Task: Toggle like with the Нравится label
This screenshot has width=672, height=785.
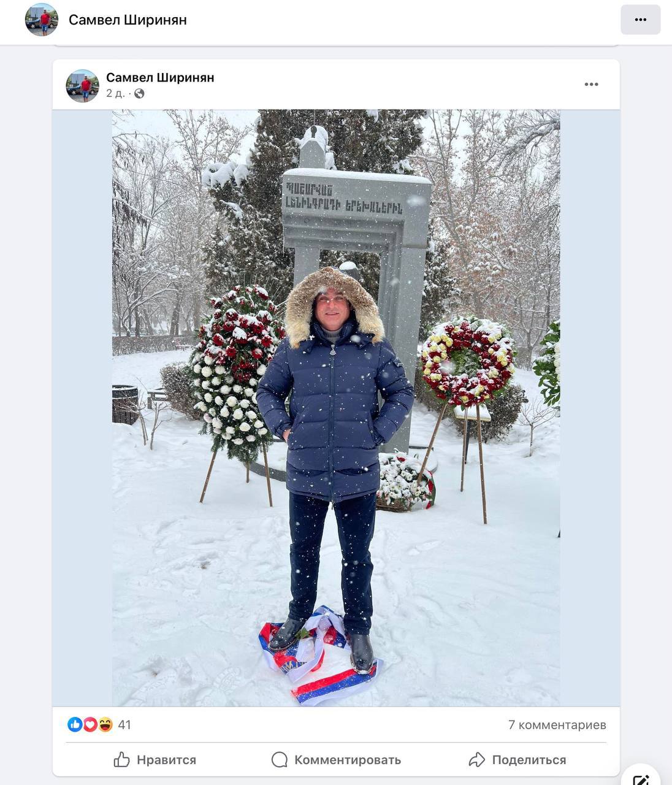Action: click(166, 760)
